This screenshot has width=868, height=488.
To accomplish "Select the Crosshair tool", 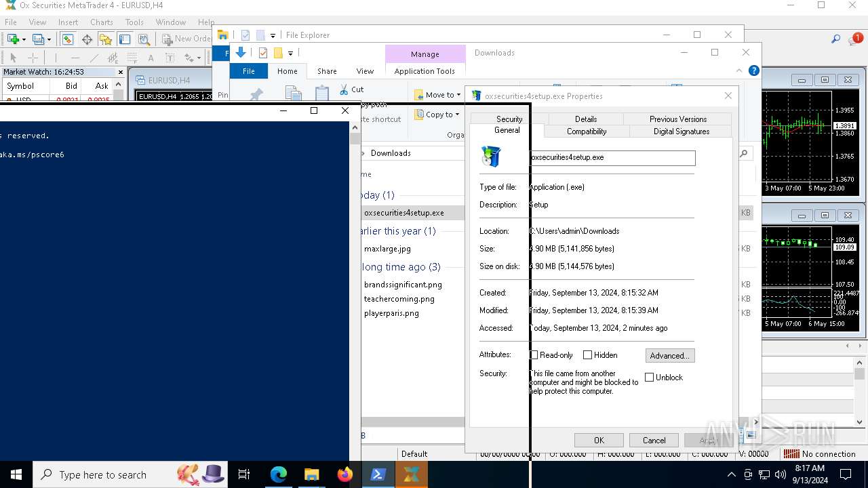I will tap(33, 58).
